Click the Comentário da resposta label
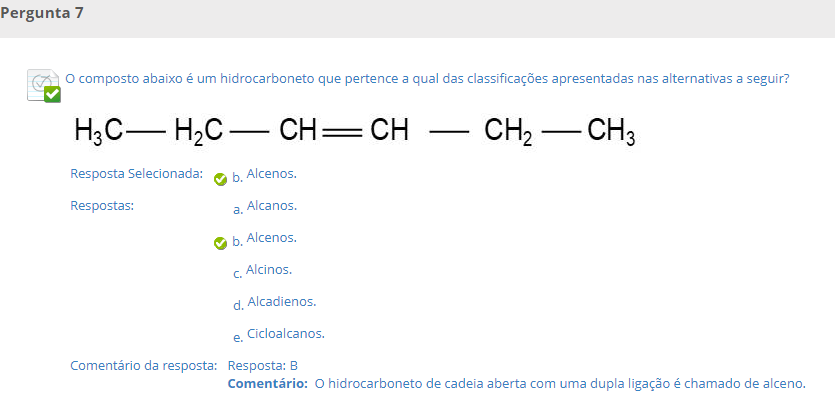This screenshot has height=404, width=835. (144, 366)
